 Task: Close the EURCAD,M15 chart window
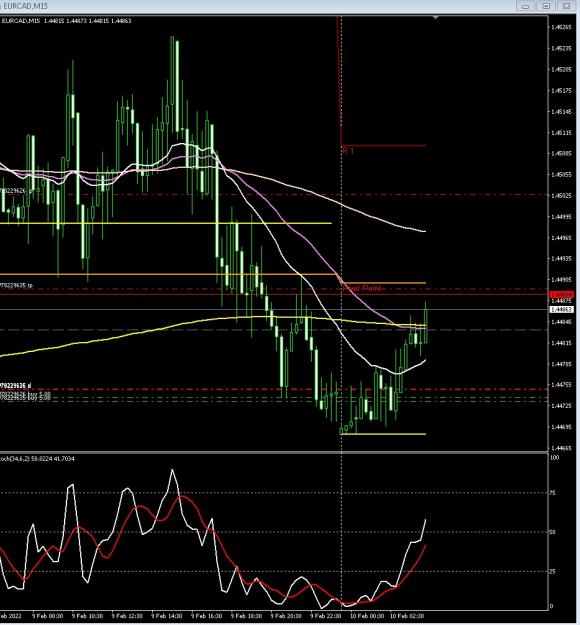click(x=566, y=6)
